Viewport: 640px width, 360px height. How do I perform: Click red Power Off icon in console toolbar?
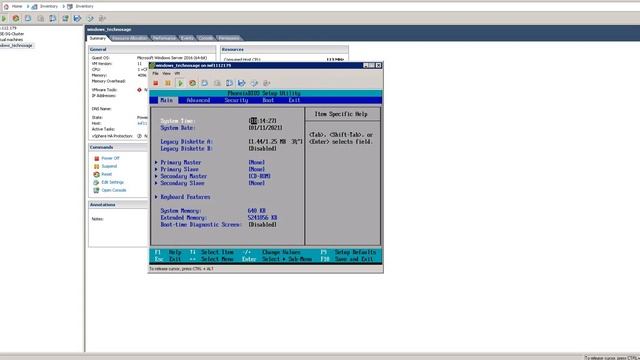pyautogui.click(x=156, y=83)
